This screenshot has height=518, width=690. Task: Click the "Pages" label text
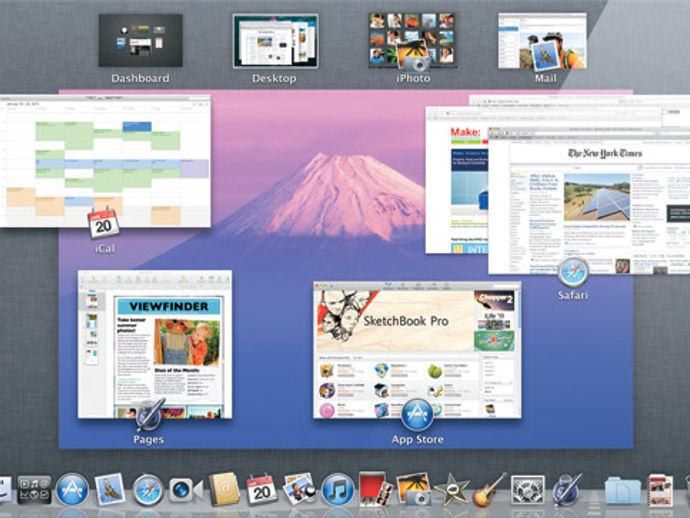click(x=149, y=439)
